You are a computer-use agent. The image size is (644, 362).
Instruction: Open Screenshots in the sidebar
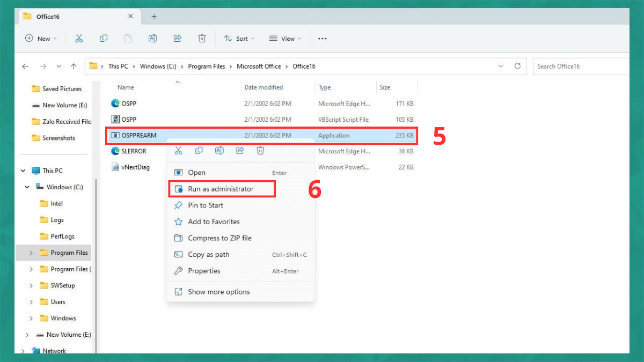point(53,138)
